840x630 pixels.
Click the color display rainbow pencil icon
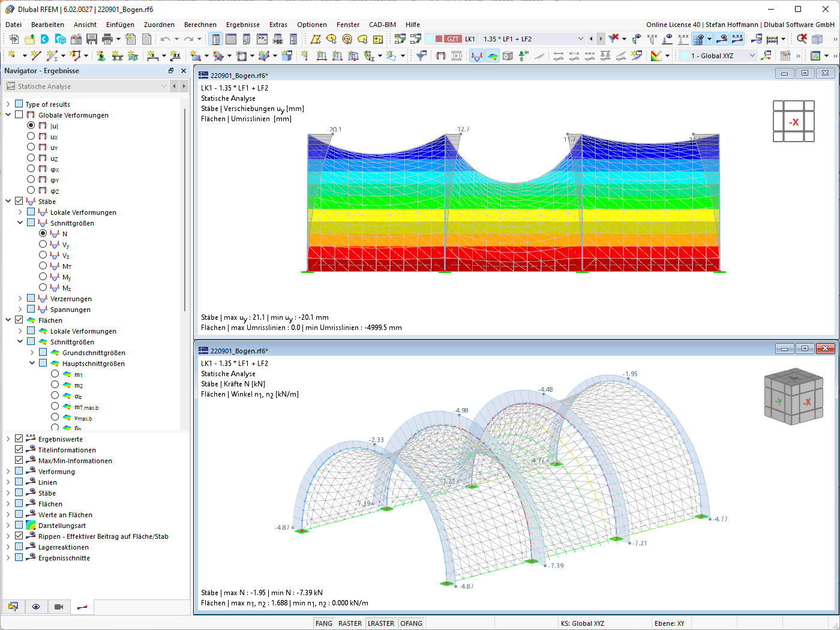(x=656, y=56)
